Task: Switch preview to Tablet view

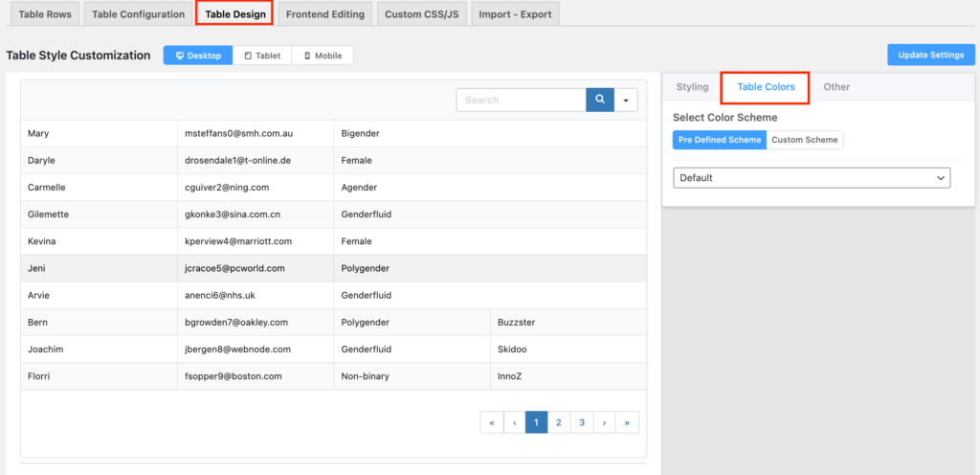Action: 262,56
